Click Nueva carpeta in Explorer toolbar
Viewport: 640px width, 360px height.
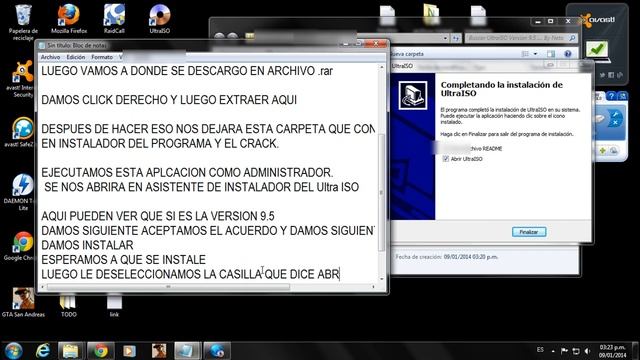point(407,54)
